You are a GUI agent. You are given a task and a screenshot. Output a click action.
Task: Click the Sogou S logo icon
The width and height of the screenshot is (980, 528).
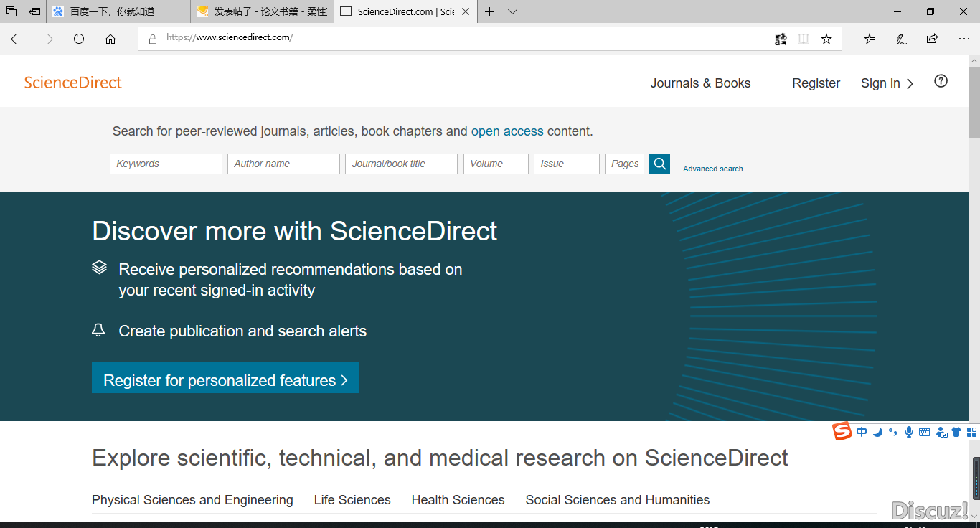pyautogui.click(x=842, y=431)
